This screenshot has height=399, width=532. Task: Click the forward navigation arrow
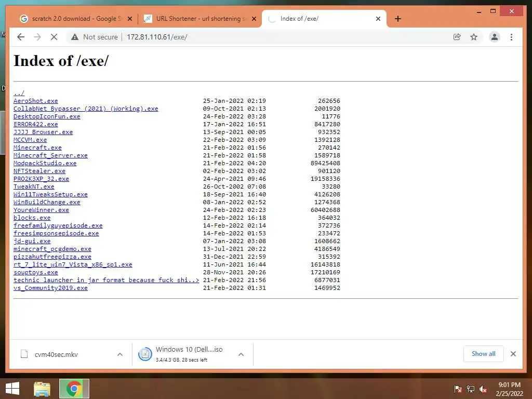click(37, 37)
